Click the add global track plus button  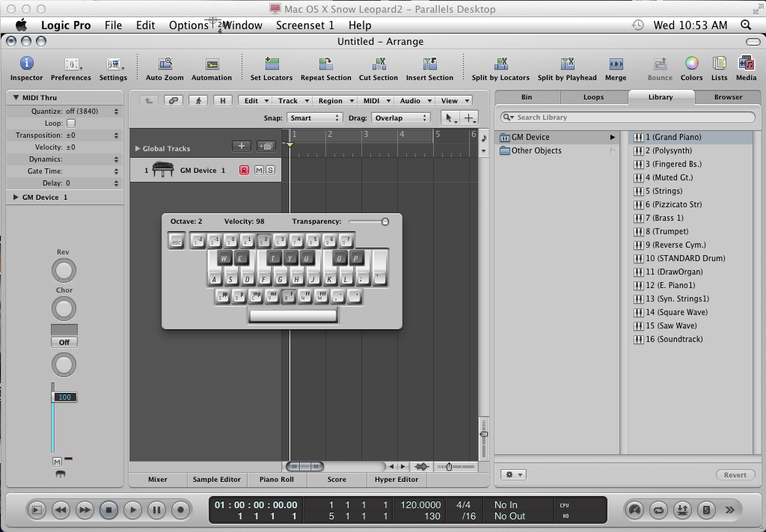[x=242, y=146]
